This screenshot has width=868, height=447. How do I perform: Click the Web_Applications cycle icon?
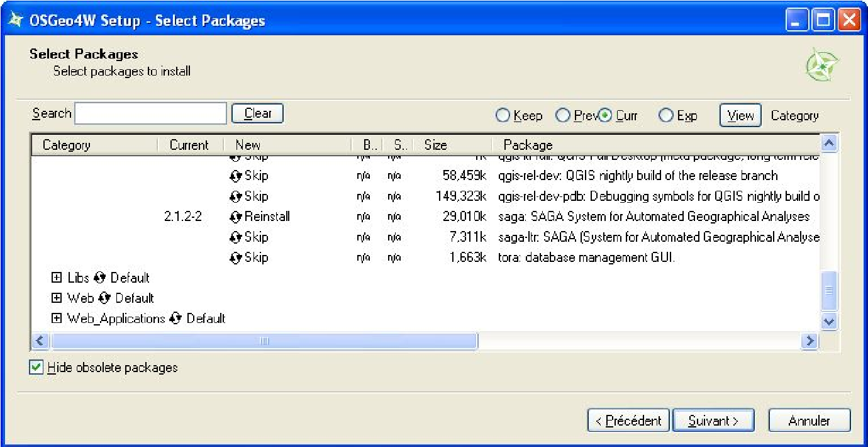click(175, 319)
